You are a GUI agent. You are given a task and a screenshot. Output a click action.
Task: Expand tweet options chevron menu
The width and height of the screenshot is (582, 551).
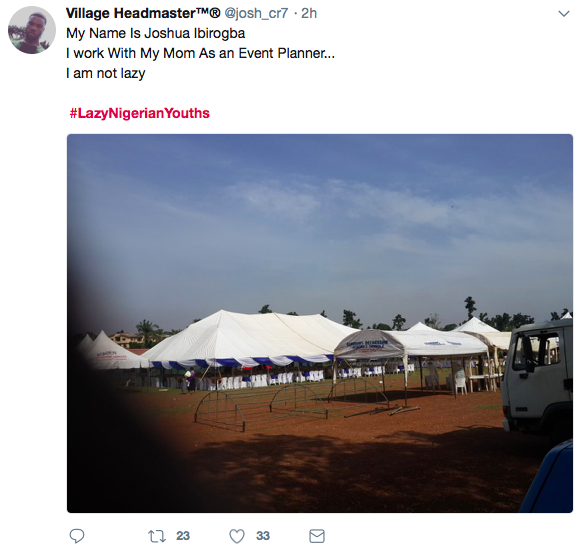coord(564,14)
